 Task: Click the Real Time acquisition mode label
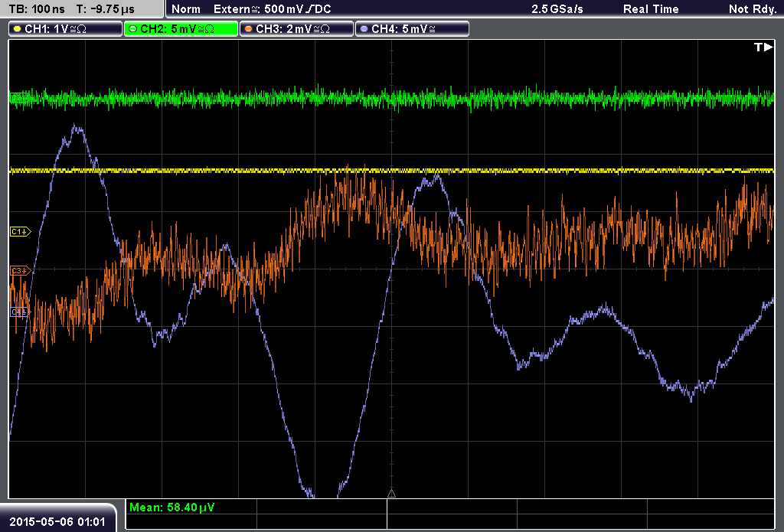pyautogui.click(x=651, y=9)
